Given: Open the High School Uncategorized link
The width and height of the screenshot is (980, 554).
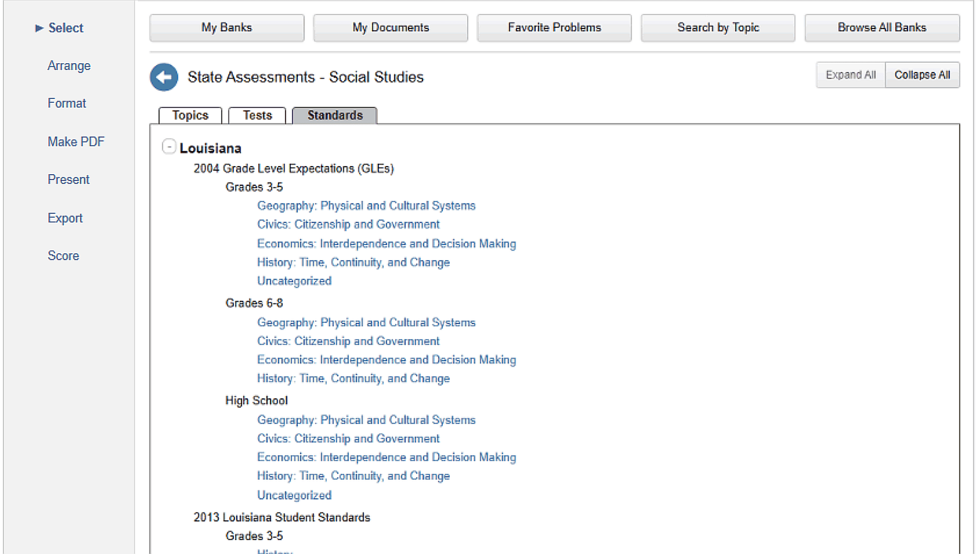Looking at the screenshot, I should [294, 495].
